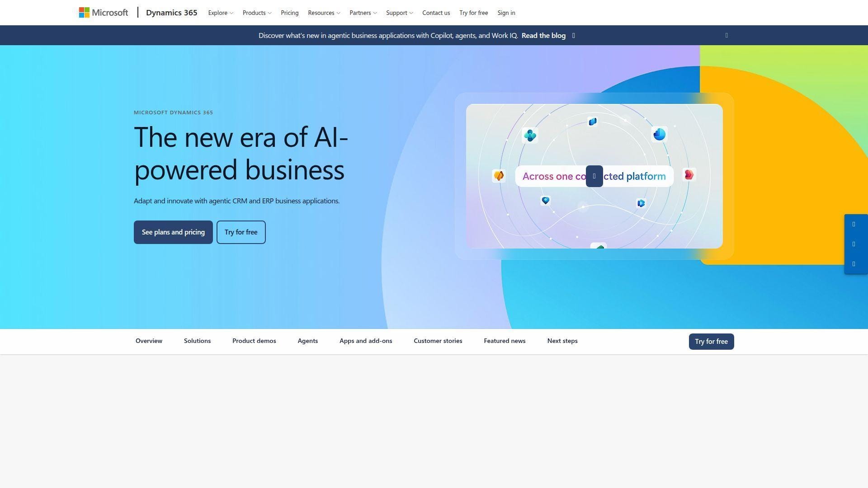
Task: Click the Adapt and innovate description text
Action: (236, 201)
